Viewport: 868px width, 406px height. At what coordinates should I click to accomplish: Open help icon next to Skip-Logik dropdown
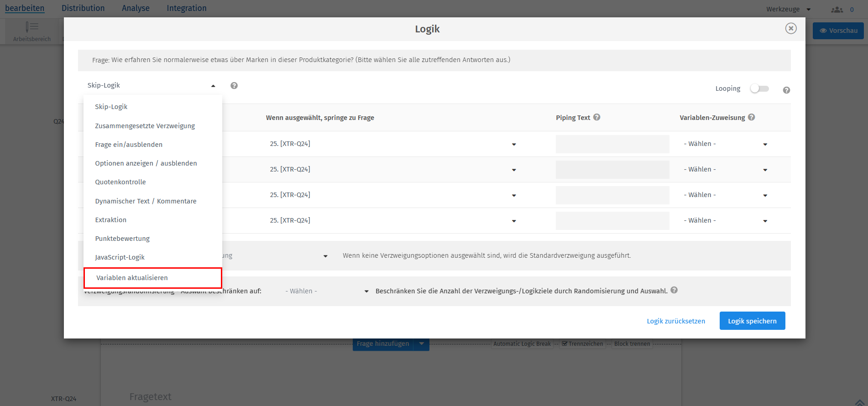coord(234,86)
